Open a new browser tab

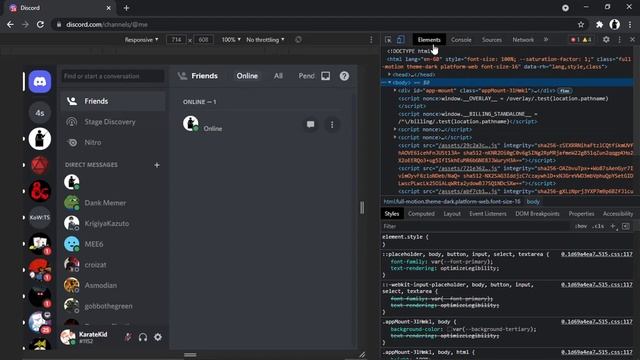tap(126, 8)
